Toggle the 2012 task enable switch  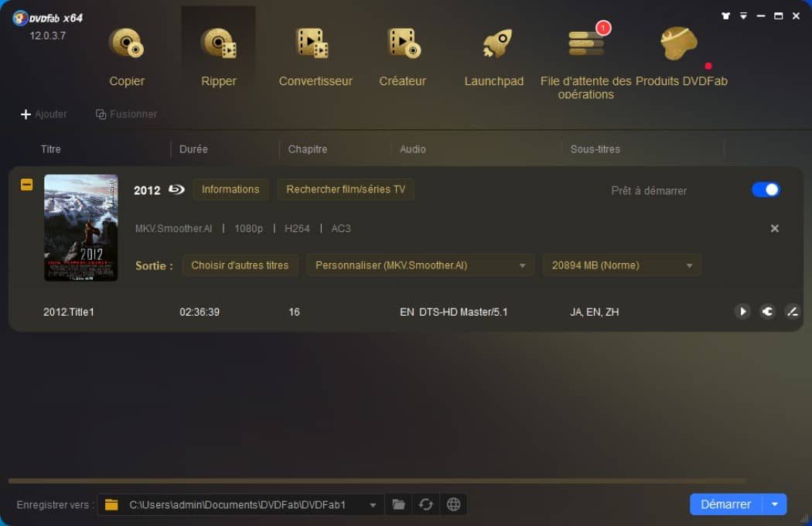pos(766,190)
